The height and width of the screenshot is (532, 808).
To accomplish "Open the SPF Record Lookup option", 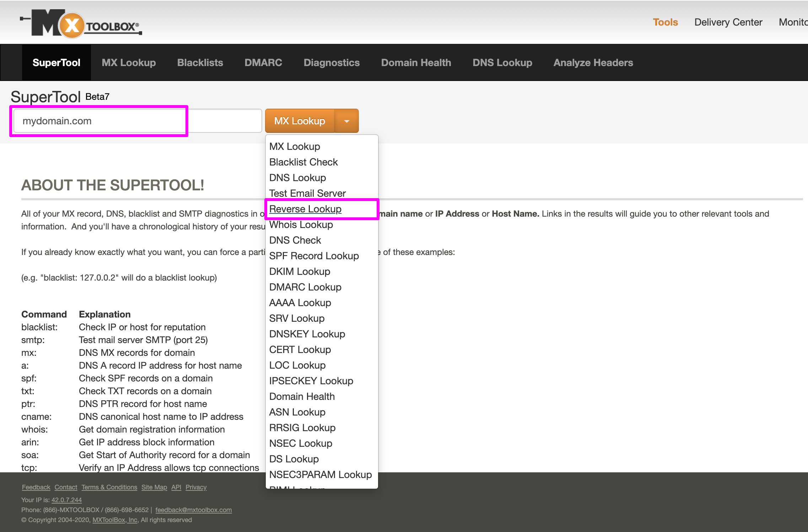I will [314, 256].
